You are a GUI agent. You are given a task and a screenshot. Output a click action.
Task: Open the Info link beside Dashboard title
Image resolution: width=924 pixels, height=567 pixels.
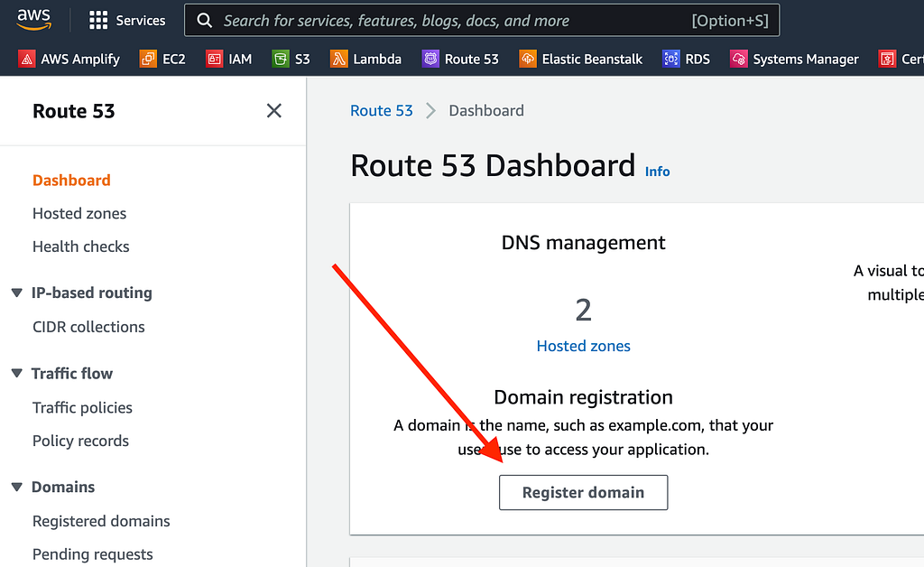657,172
